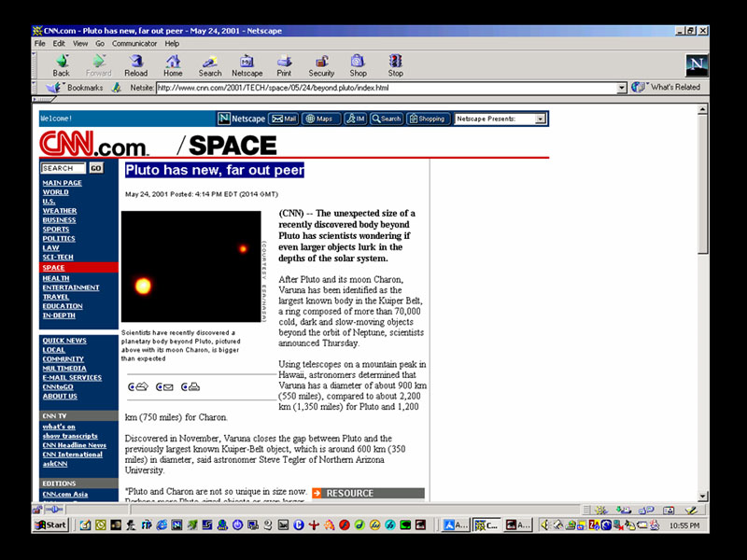Open the Communicator menu
The width and height of the screenshot is (747, 560).
pyautogui.click(x=134, y=43)
